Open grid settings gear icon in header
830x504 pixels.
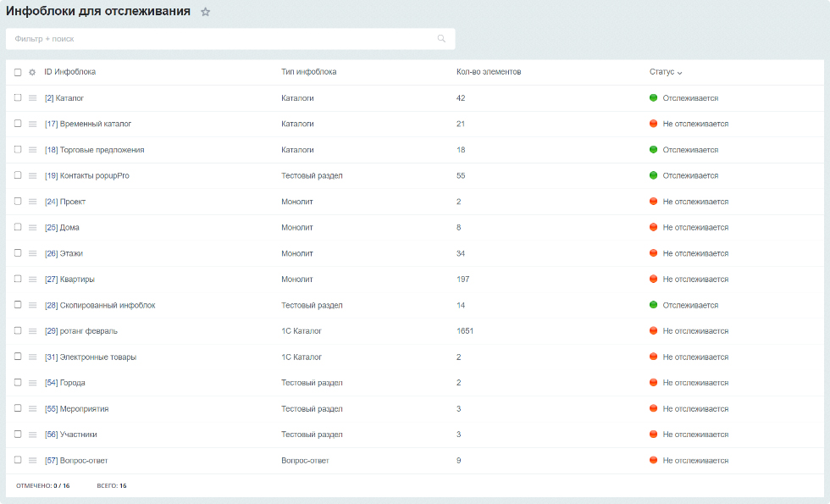point(32,72)
